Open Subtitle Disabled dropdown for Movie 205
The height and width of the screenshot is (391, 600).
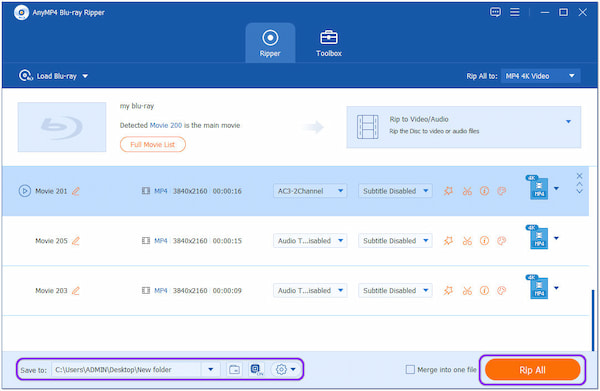395,241
